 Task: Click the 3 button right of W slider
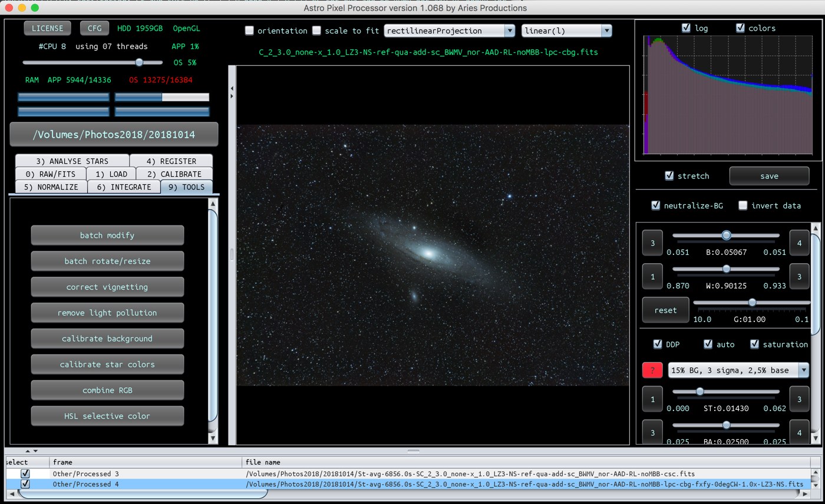799,277
